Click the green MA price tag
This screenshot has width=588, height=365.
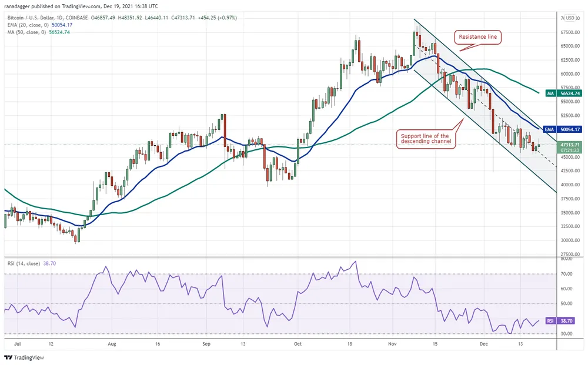coord(570,93)
